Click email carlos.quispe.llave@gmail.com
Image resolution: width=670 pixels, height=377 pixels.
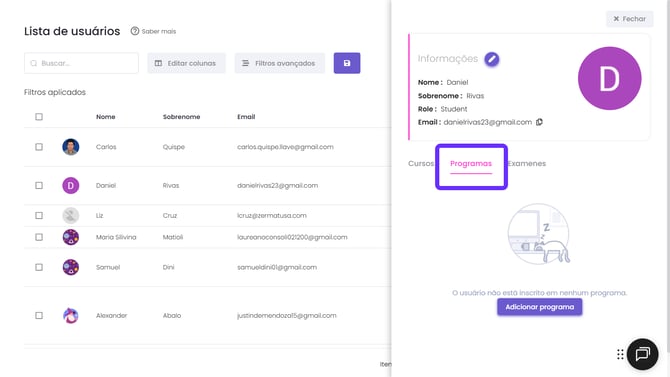pyautogui.click(x=285, y=147)
